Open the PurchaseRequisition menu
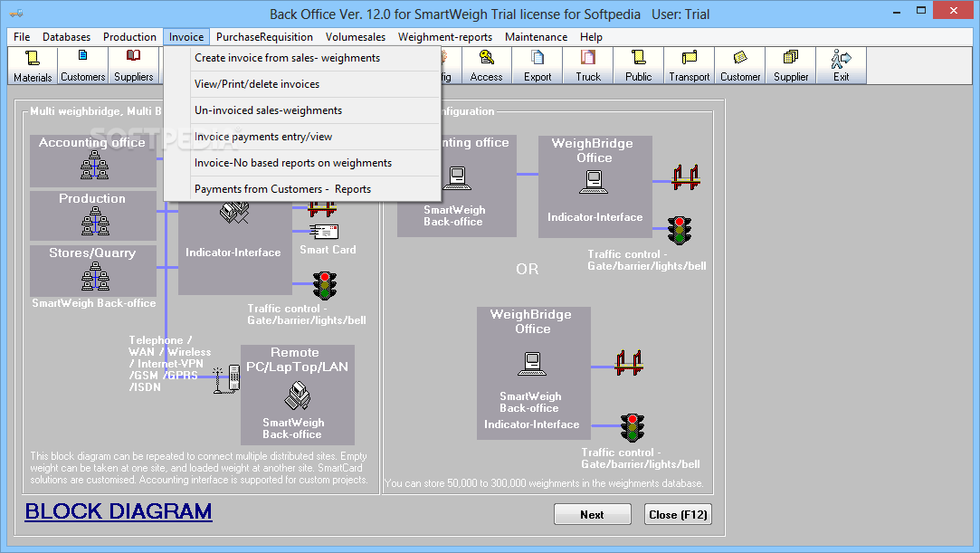The height and width of the screenshot is (553, 980). (264, 37)
